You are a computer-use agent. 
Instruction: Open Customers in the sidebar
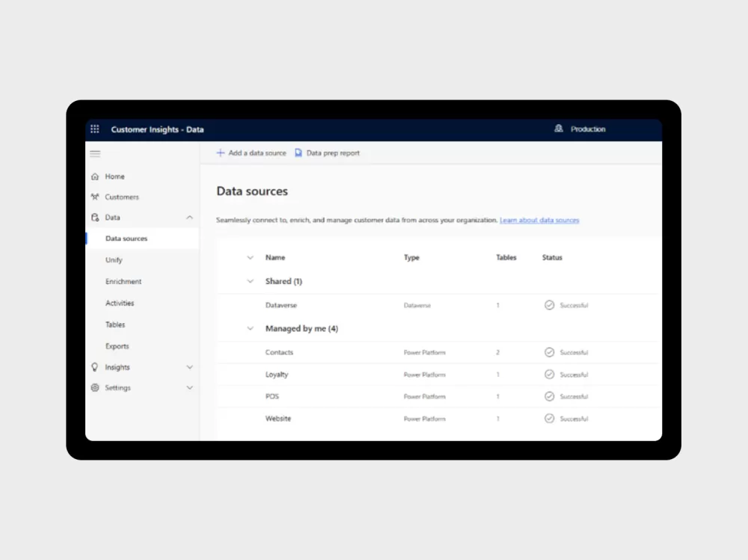click(122, 197)
